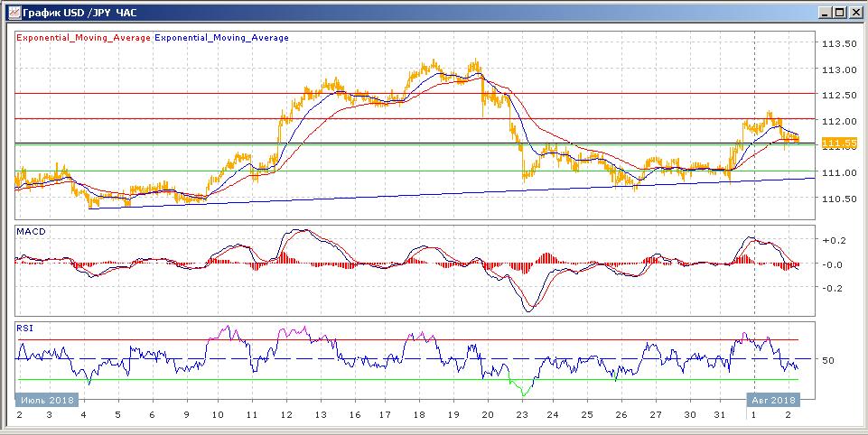Minimize the USD/JPY chart window
The width and height of the screenshot is (868, 435).
[826, 12]
